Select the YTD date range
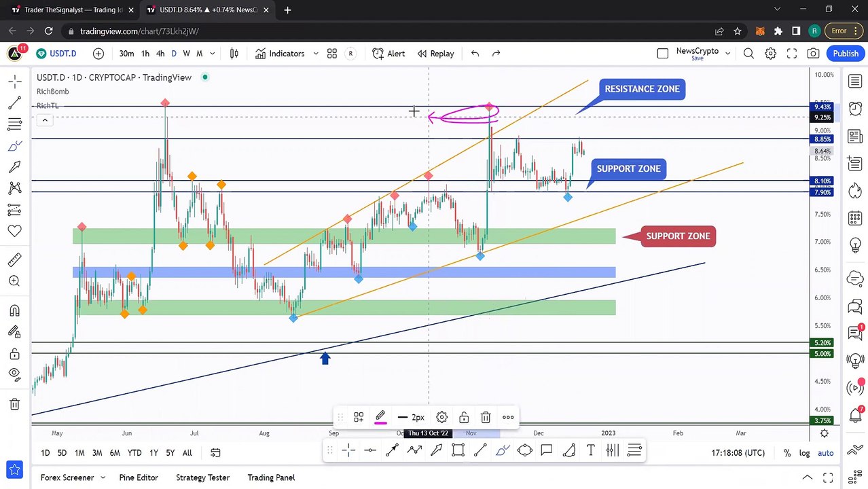Viewport: 868px width, 489px height. pyautogui.click(x=134, y=453)
